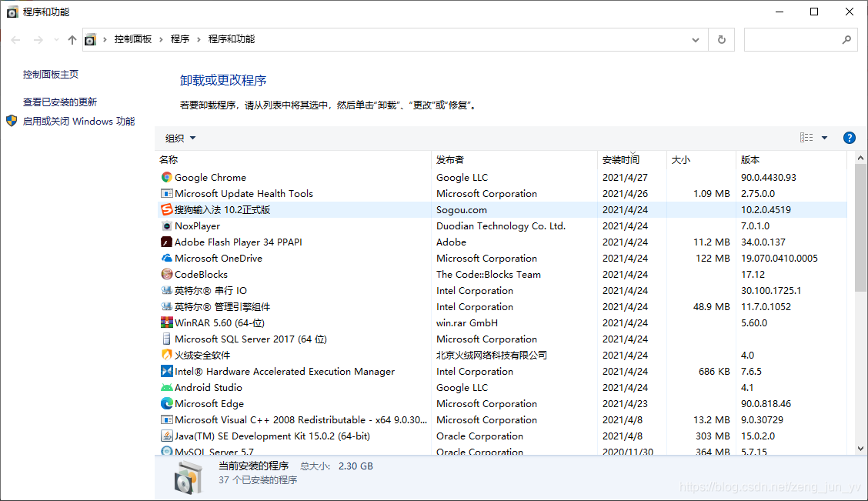868x501 pixels.
Task: Click the Microsoft OneDrive cloud icon
Action: click(x=167, y=258)
